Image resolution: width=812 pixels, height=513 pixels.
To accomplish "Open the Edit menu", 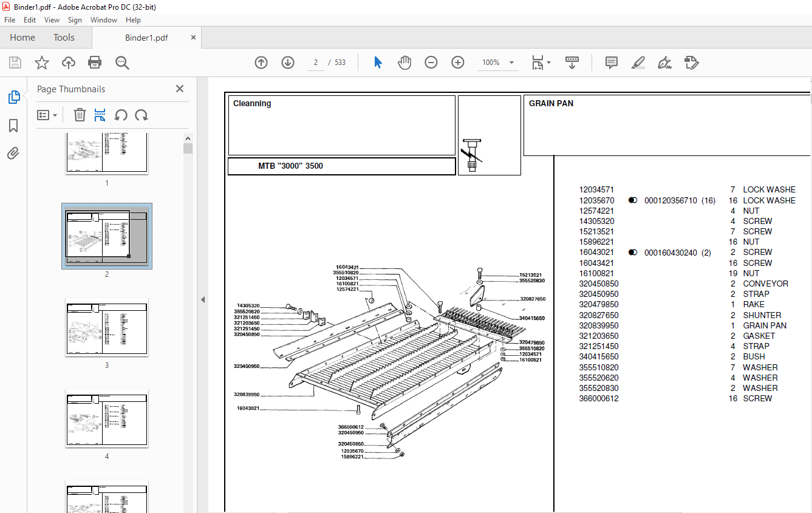I will click(x=30, y=20).
